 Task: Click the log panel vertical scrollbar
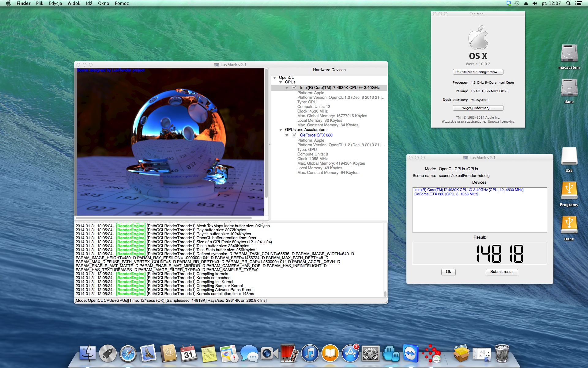[385, 294]
